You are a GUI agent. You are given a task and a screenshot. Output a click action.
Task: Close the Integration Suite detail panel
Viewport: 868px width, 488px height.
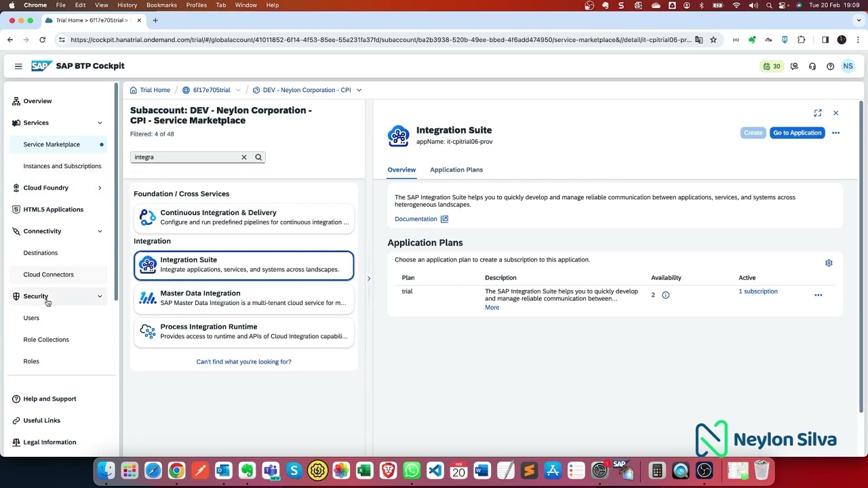835,113
